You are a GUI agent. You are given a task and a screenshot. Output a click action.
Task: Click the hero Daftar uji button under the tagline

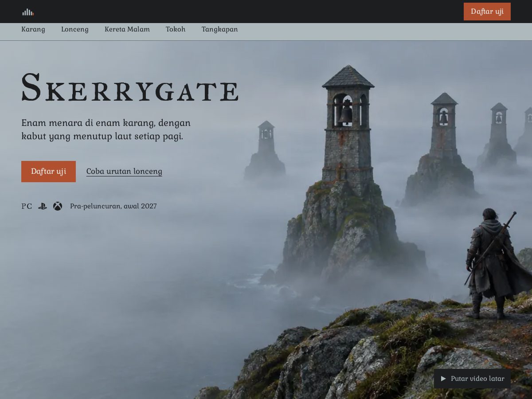pyautogui.click(x=48, y=172)
